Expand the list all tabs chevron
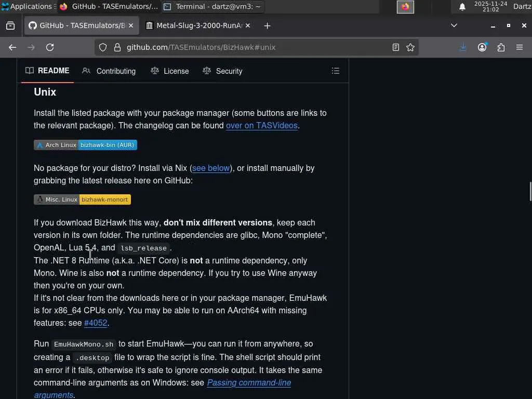This screenshot has height=399, width=532. (x=454, y=25)
